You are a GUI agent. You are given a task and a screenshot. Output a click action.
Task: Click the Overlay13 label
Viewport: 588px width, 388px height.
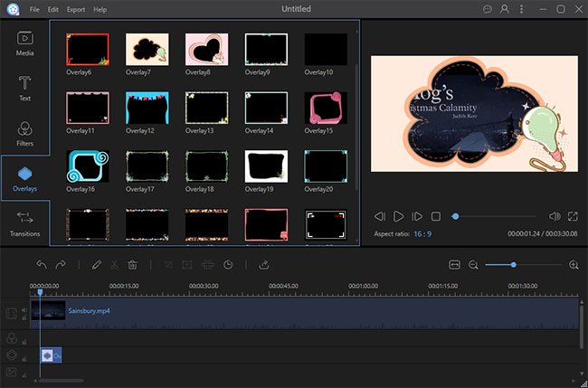[x=200, y=131]
